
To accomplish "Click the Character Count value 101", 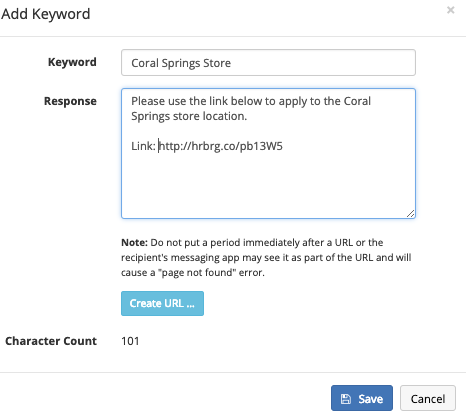I will (130, 341).
